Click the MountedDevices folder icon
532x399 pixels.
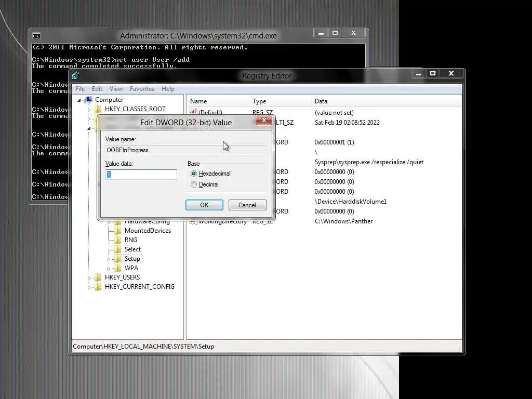118,230
